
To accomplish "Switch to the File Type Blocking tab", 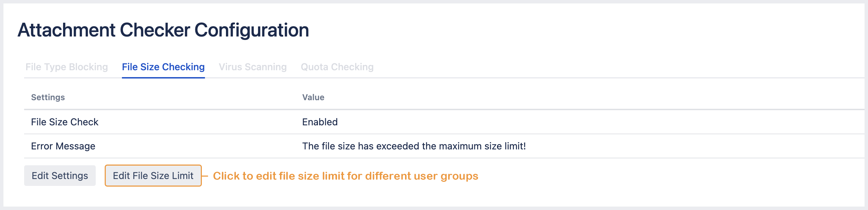I will coord(66,67).
